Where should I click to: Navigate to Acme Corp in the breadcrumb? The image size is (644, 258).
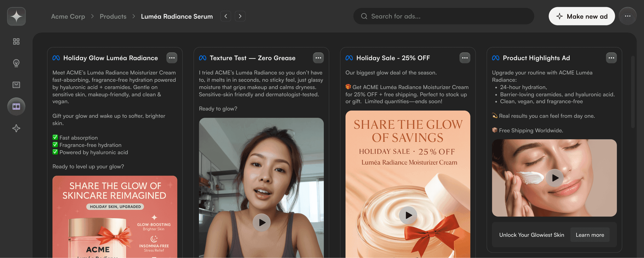point(68,16)
